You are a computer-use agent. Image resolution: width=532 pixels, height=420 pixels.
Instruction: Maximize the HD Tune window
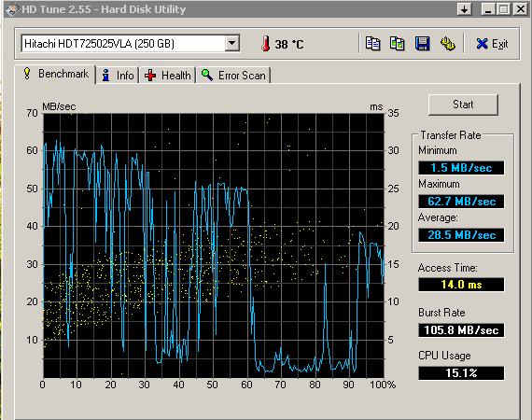pyautogui.click(x=504, y=9)
